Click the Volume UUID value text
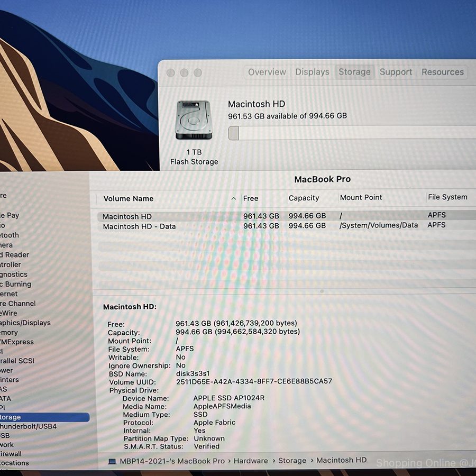The image size is (476, 476). pyautogui.click(x=254, y=381)
